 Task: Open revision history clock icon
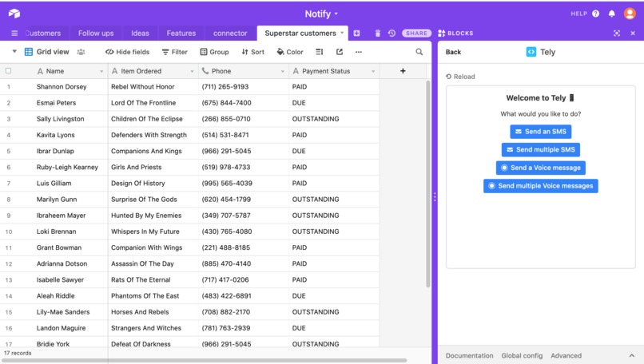[x=392, y=34]
